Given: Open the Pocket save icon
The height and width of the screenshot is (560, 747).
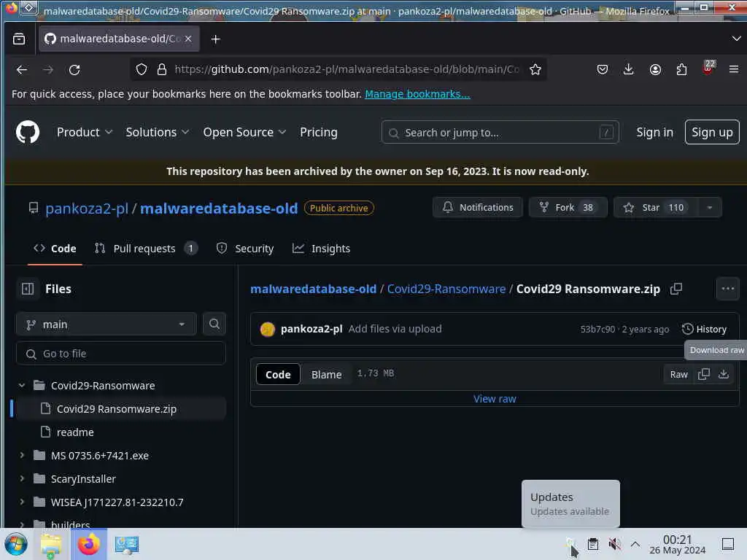Looking at the screenshot, I should 602,69.
